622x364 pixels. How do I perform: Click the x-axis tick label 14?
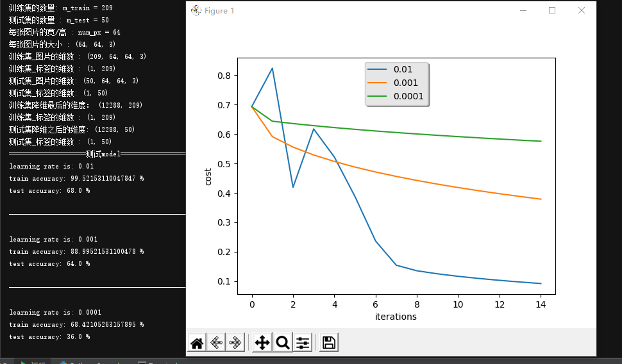pos(541,304)
